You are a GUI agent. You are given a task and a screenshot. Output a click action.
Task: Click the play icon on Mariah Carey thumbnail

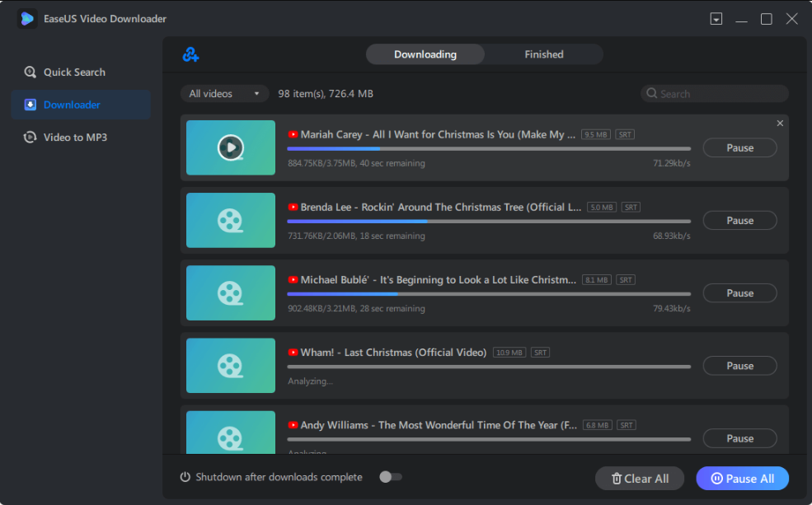click(x=231, y=147)
